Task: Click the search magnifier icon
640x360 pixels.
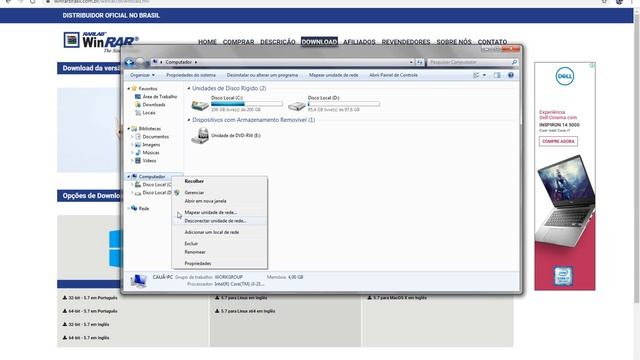Action: pyautogui.click(x=514, y=62)
